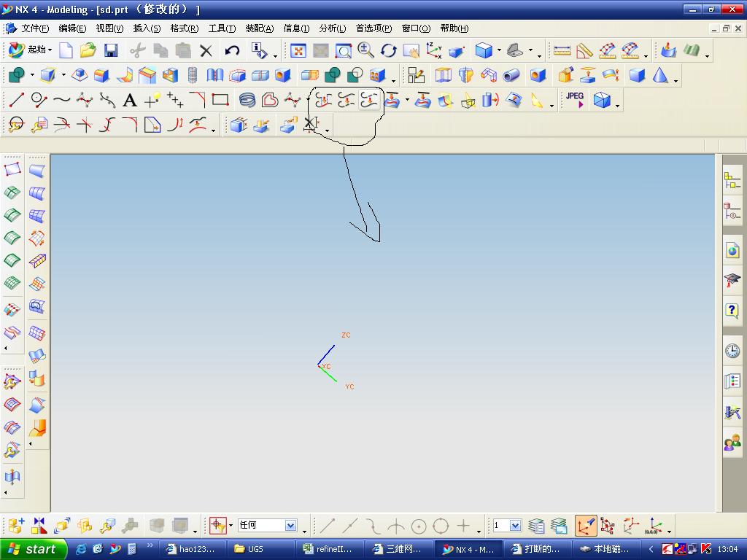Expand the shaded cube rendering style dropdown arrow
The height and width of the screenshot is (560, 747).
point(499,50)
